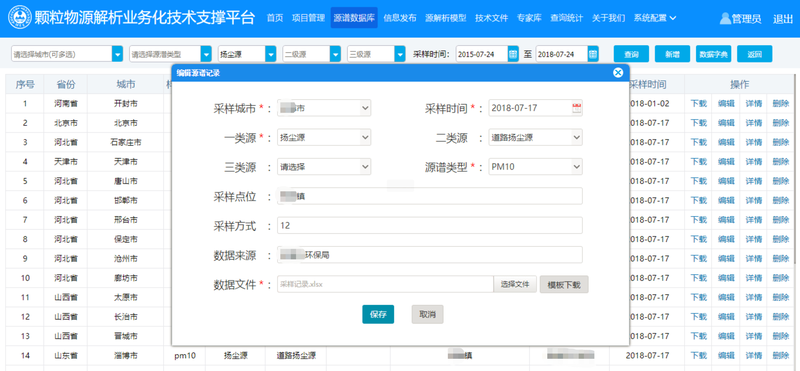Expand the city multi-select dropdown arrow
800x371 pixels.
click(x=117, y=54)
